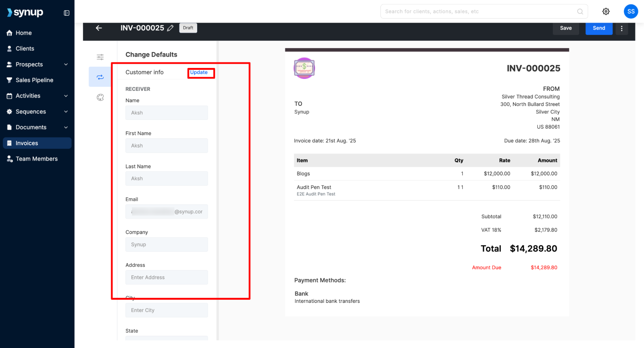Click the Amount Due $14,289.80 value
Image resolution: width=644 pixels, height=348 pixels.
pos(544,267)
